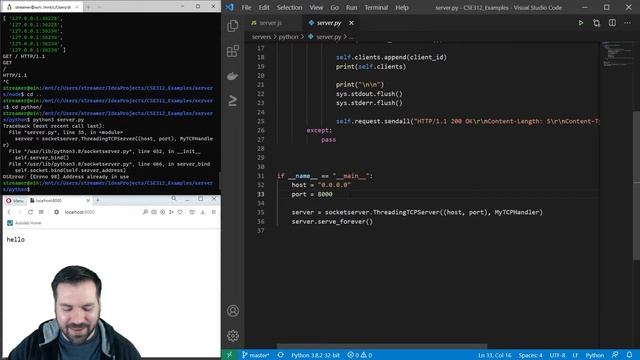Click the remote window indicator in status bar
Image resolution: width=640 pixels, height=360 pixels.
point(229,355)
